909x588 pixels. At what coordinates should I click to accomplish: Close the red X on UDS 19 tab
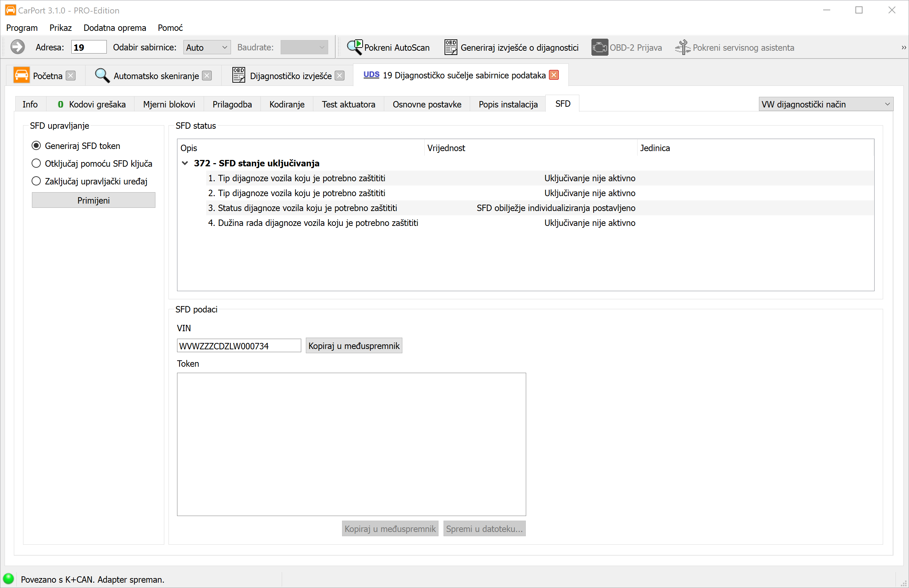pos(554,75)
